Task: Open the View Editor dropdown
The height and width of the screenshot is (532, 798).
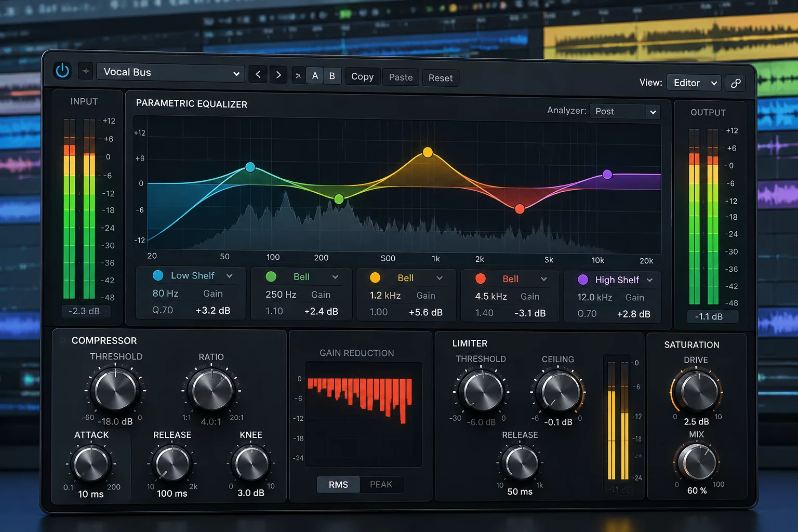Action: [x=694, y=83]
